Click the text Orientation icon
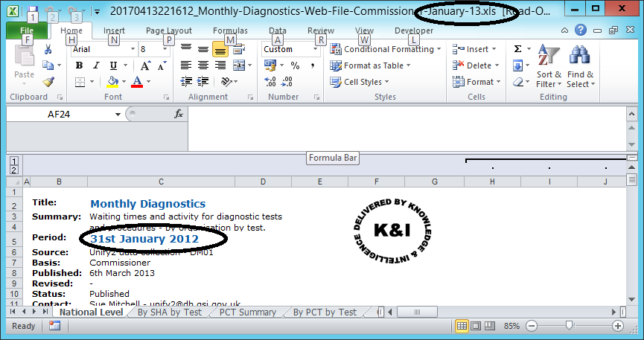The image size is (644, 340). click(226, 82)
